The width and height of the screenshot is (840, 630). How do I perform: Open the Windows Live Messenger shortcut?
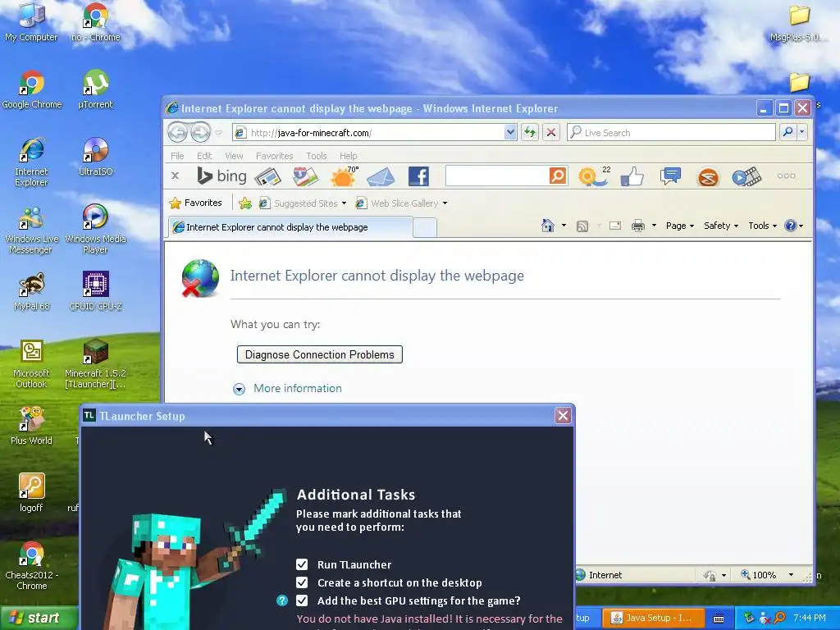coord(31,230)
